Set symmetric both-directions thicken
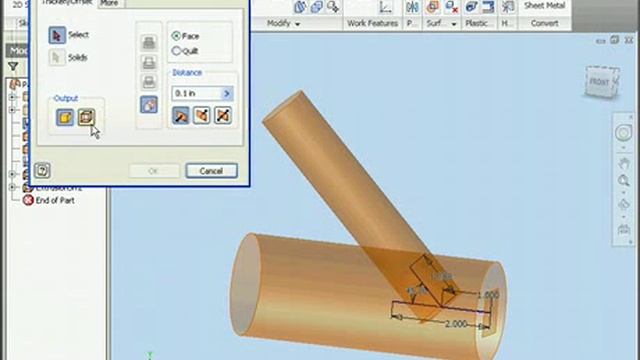This screenshot has width=640, height=360. (223, 116)
